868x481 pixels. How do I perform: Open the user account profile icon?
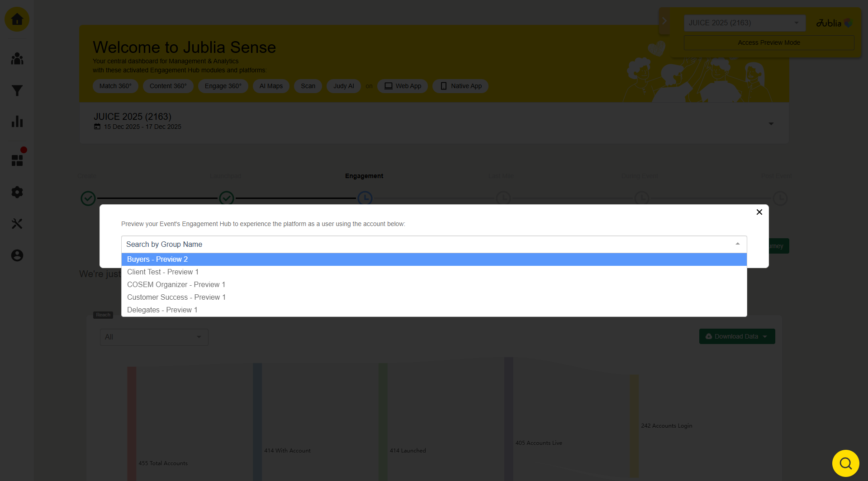[x=17, y=255]
